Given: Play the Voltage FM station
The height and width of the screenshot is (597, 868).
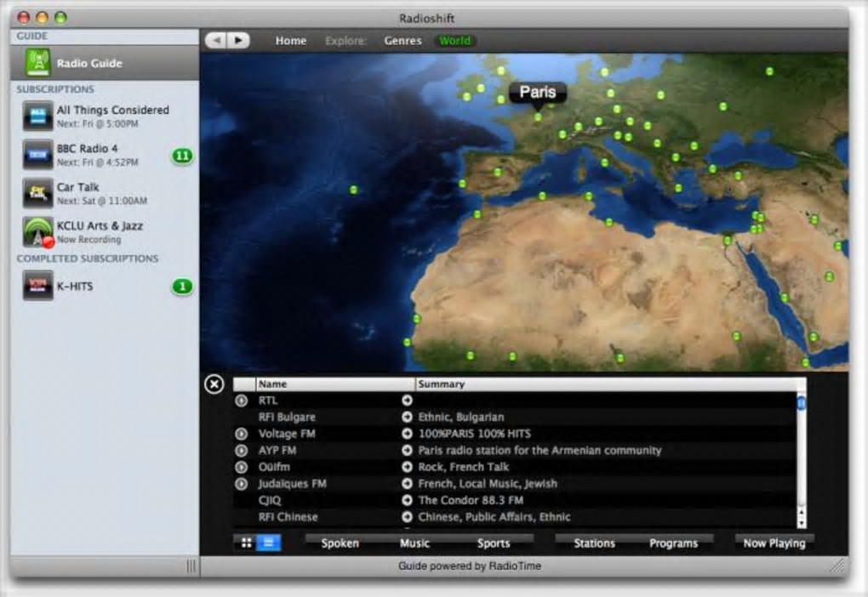Looking at the screenshot, I should point(242,434).
